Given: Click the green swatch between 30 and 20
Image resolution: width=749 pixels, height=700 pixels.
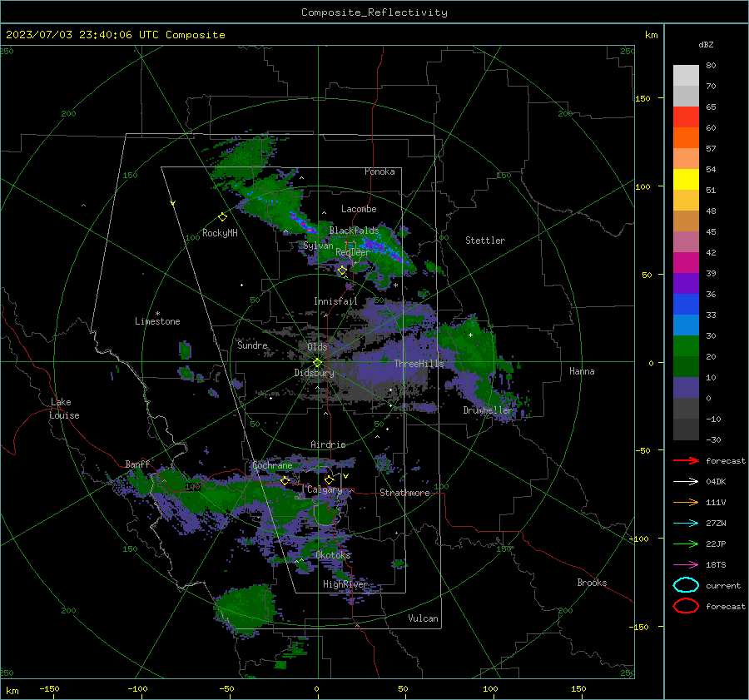Looking at the screenshot, I should [x=686, y=346].
